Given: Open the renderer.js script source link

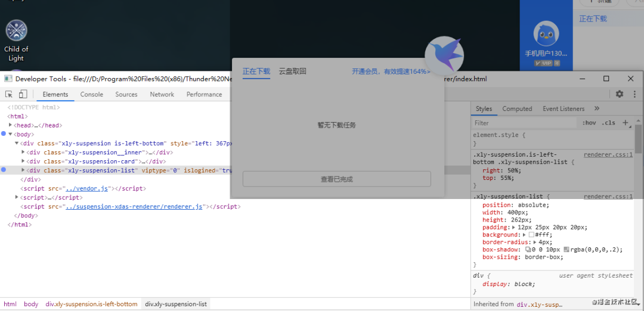Looking at the screenshot, I should point(134,206).
